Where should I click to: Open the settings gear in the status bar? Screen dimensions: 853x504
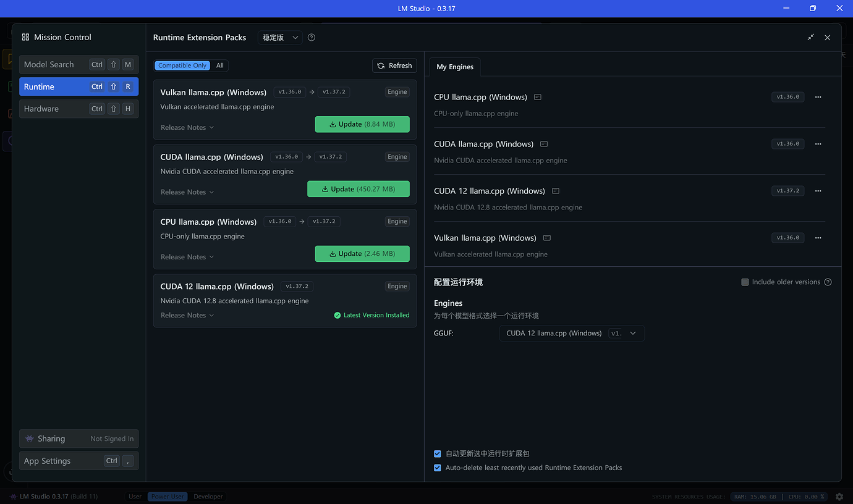coord(839,497)
